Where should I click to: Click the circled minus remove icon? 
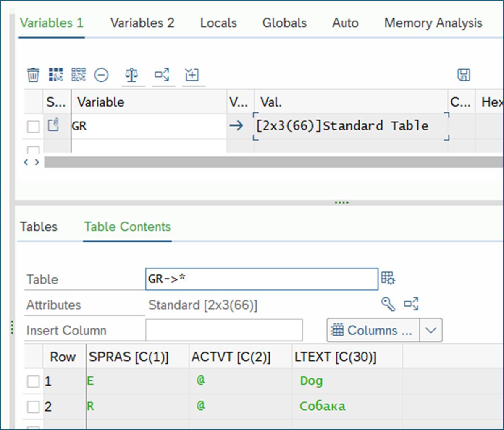click(x=101, y=76)
